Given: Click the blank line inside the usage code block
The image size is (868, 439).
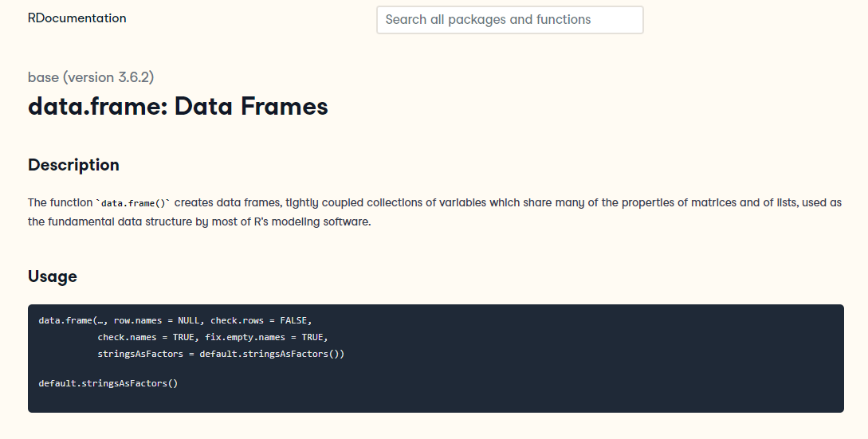Looking at the screenshot, I should tap(239, 368).
